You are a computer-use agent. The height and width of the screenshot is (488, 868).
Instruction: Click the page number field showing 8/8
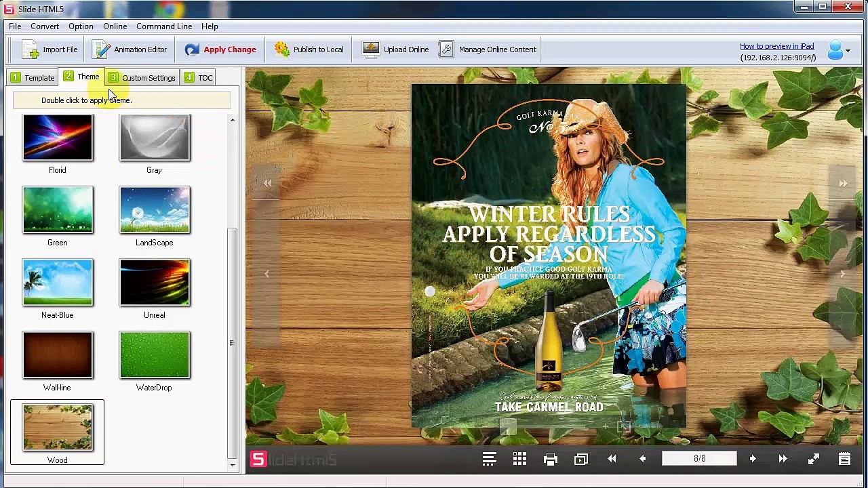(x=699, y=459)
